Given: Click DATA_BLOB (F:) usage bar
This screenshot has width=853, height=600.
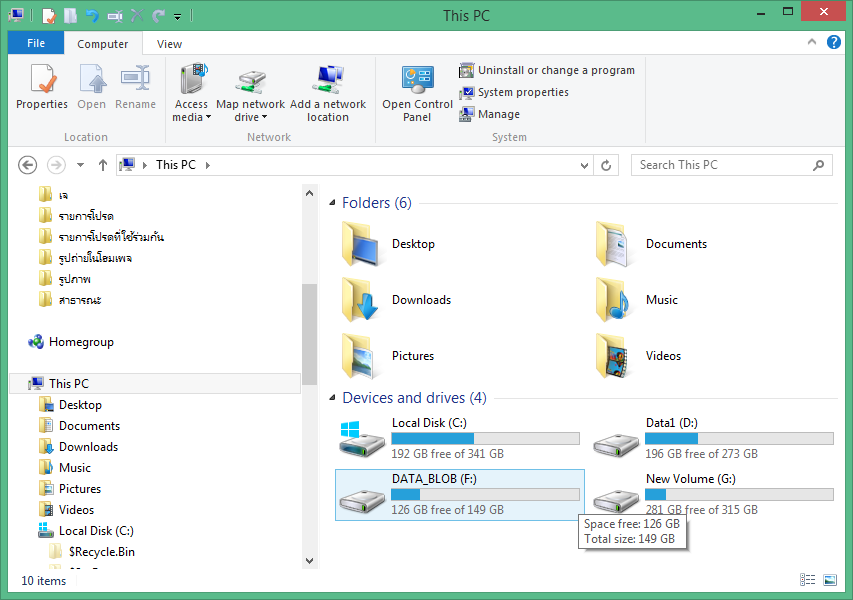Looking at the screenshot, I should click(485, 494).
